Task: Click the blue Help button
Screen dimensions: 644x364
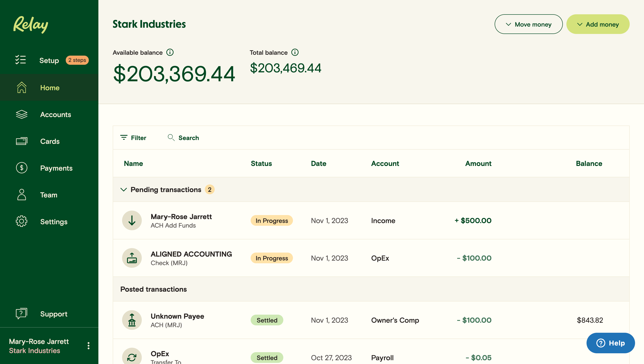Action: click(610, 343)
